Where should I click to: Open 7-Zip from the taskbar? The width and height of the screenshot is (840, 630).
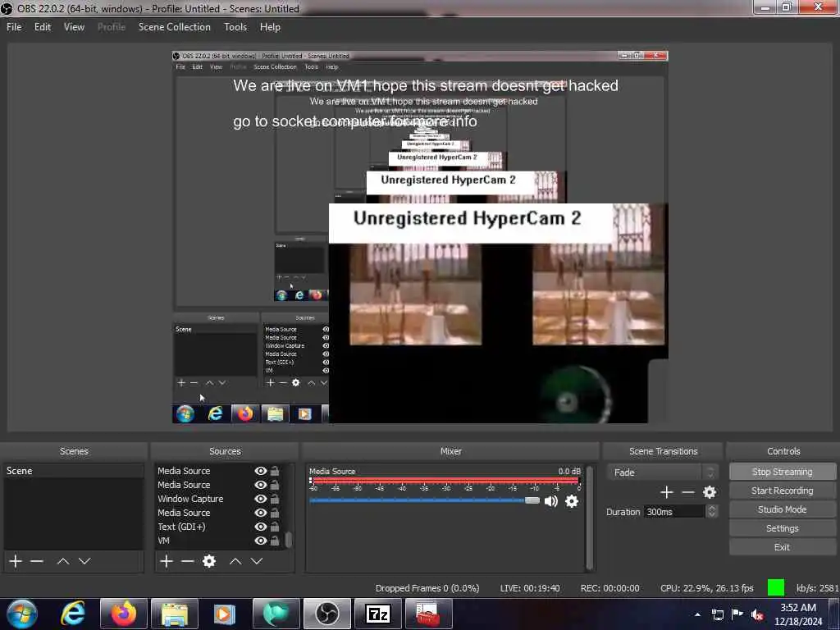pyautogui.click(x=377, y=614)
